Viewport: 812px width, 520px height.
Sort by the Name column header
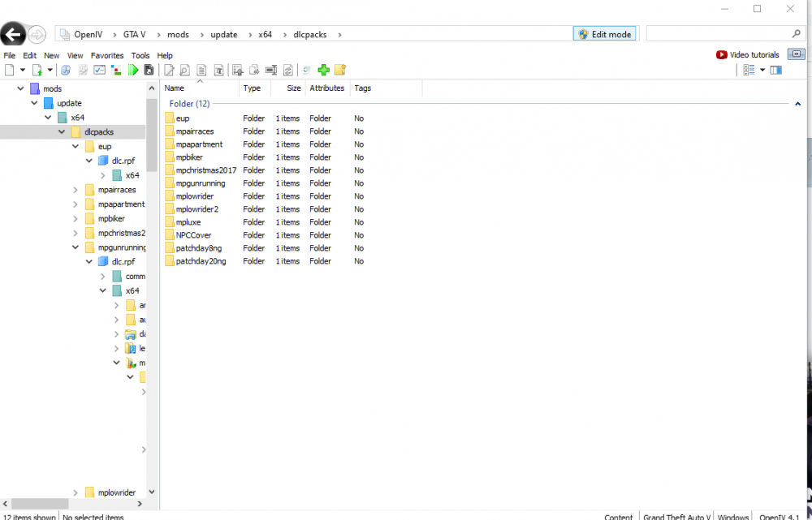pyautogui.click(x=200, y=88)
